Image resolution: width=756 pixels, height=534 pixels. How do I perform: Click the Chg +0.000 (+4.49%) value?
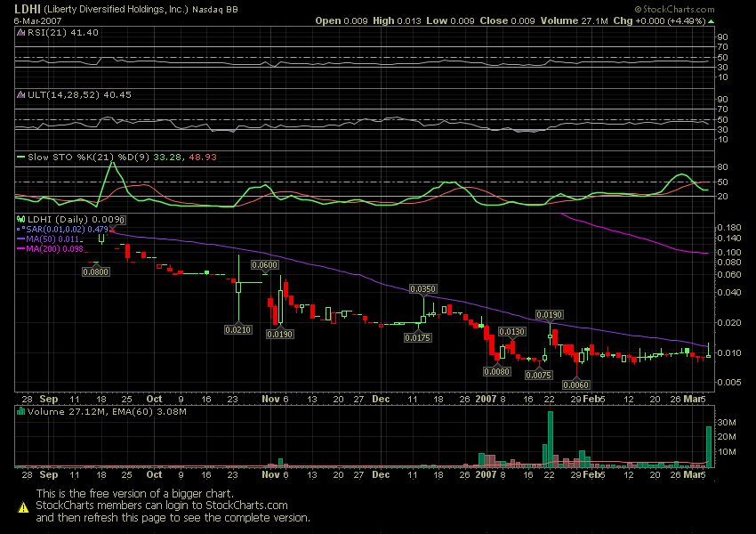(660, 20)
